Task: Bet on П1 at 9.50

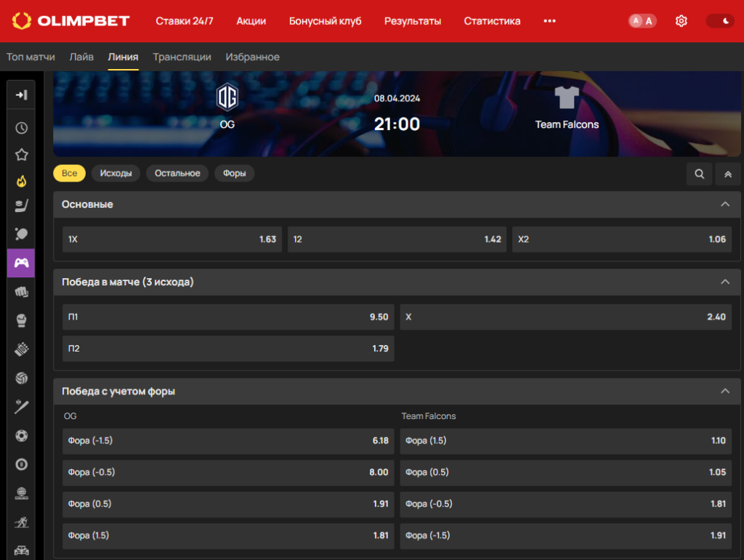Action: coord(228,317)
